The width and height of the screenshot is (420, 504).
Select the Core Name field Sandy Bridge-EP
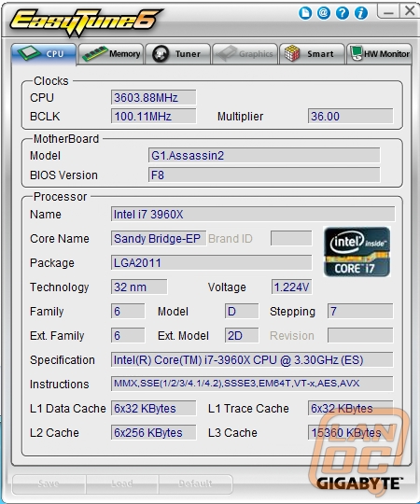pyautogui.click(x=159, y=239)
